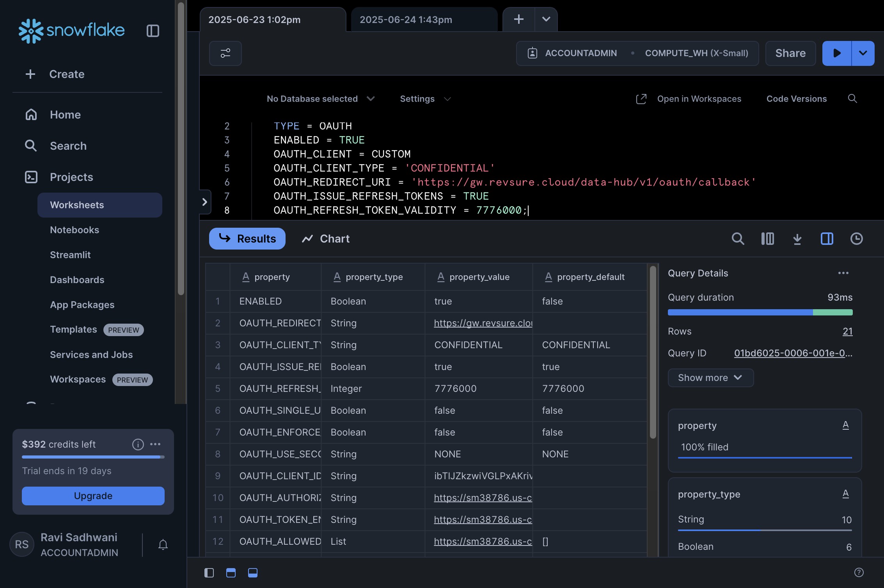The width and height of the screenshot is (884, 588).
Task: Open the Query ID link
Action: pyautogui.click(x=793, y=353)
